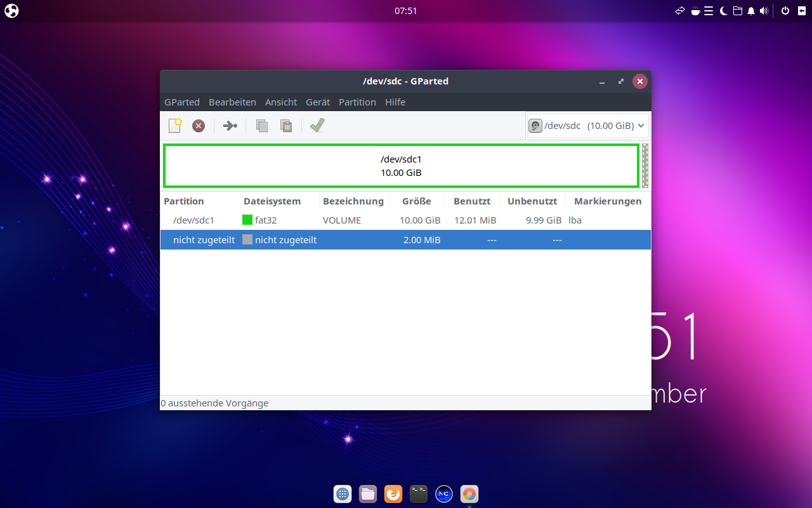Viewport: 812px width, 508px height.
Task: Open the Gerät menu
Action: point(318,102)
